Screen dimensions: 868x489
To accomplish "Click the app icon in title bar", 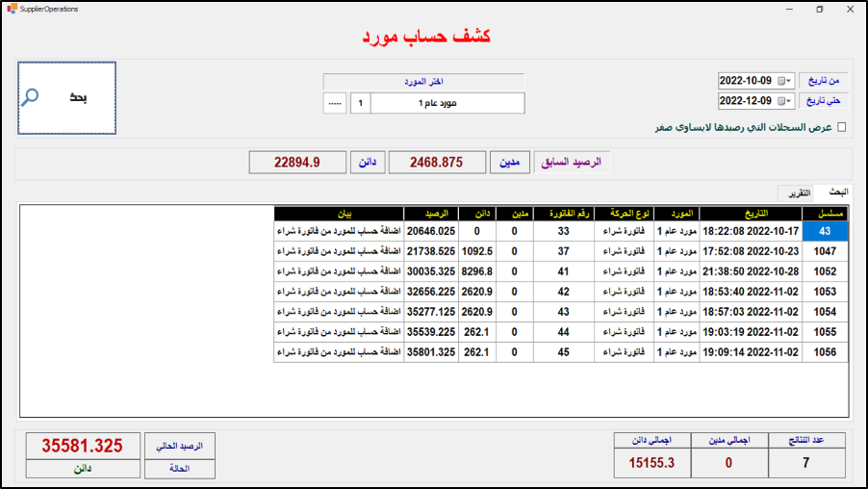I will pyautogui.click(x=11, y=9).
